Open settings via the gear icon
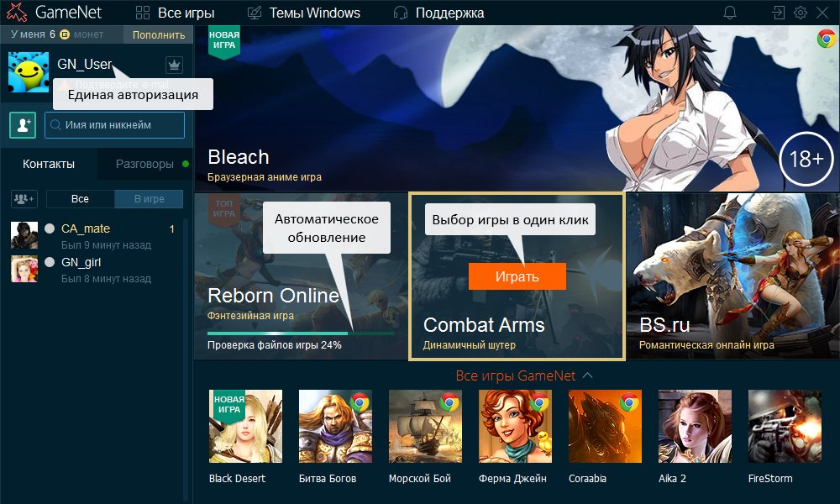This screenshot has height=504, width=840. (x=801, y=13)
